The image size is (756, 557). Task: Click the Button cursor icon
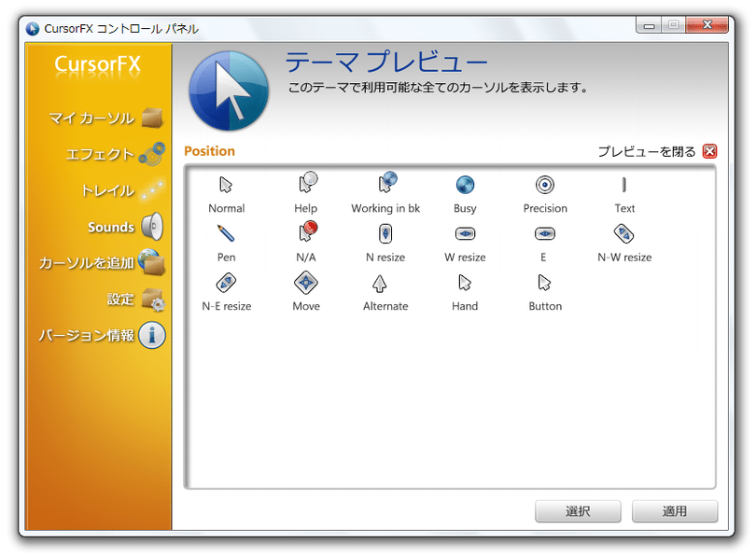pos(544,283)
